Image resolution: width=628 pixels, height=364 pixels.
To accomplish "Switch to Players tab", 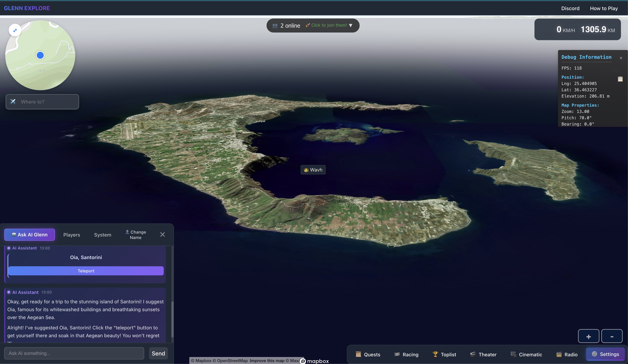I will tap(72, 235).
